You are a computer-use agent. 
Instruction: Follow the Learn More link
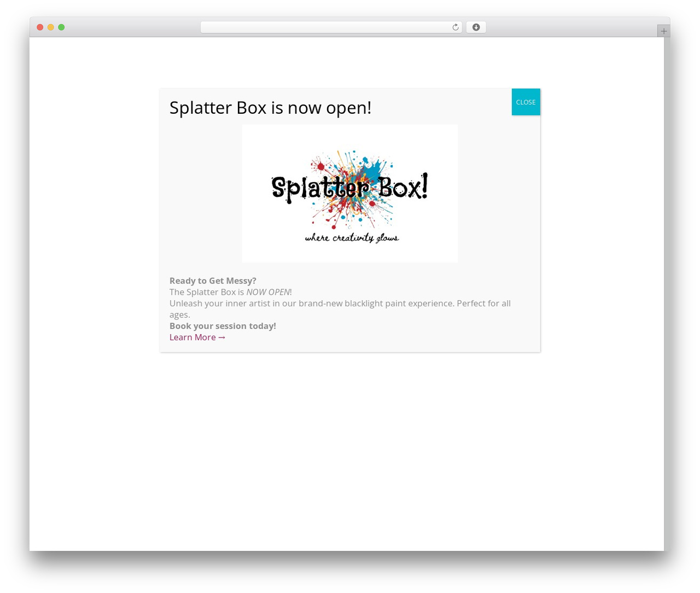[197, 337]
